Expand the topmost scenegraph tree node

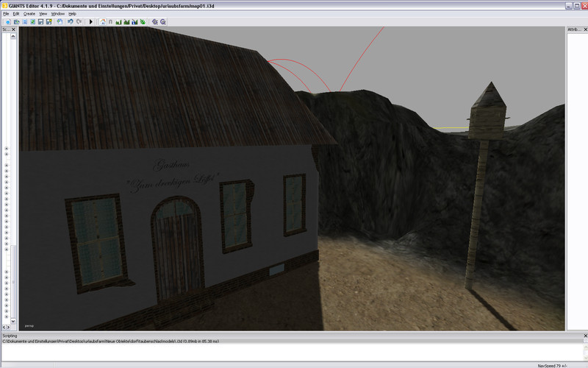pyautogui.click(x=7, y=149)
